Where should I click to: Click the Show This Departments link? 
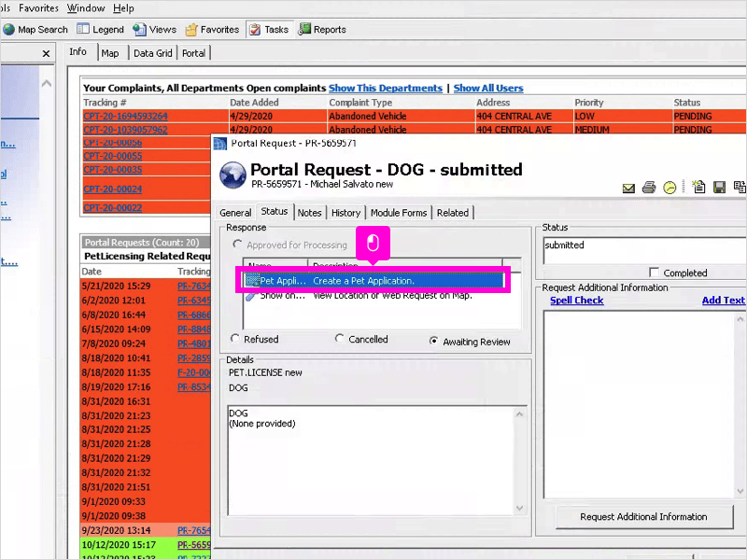click(386, 88)
